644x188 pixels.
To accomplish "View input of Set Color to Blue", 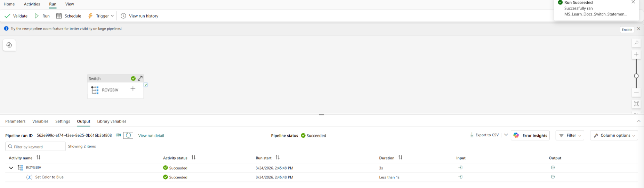I will click(x=460, y=177).
